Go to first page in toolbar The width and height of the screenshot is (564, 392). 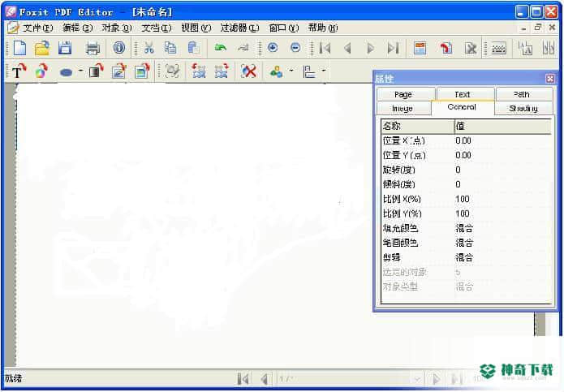(x=325, y=48)
